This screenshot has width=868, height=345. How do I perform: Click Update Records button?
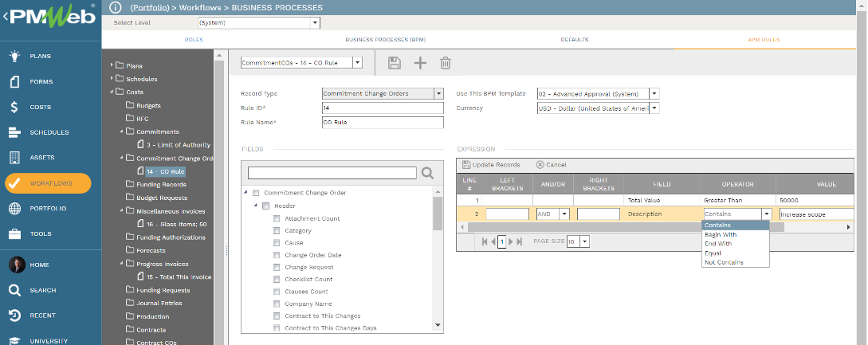coord(491,164)
